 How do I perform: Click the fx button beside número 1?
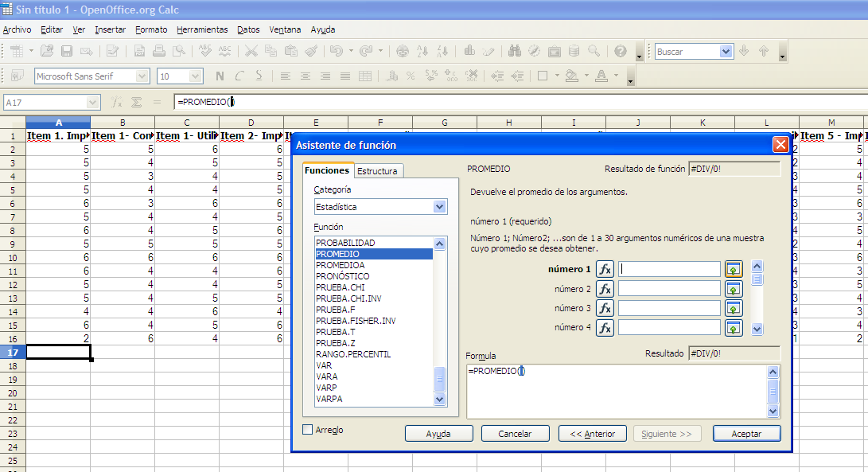tap(605, 270)
